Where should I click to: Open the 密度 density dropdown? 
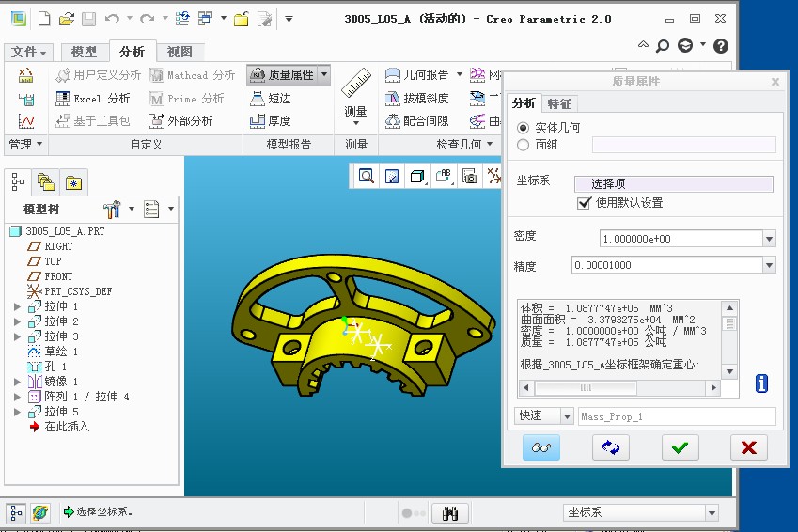(x=769, y=239)
